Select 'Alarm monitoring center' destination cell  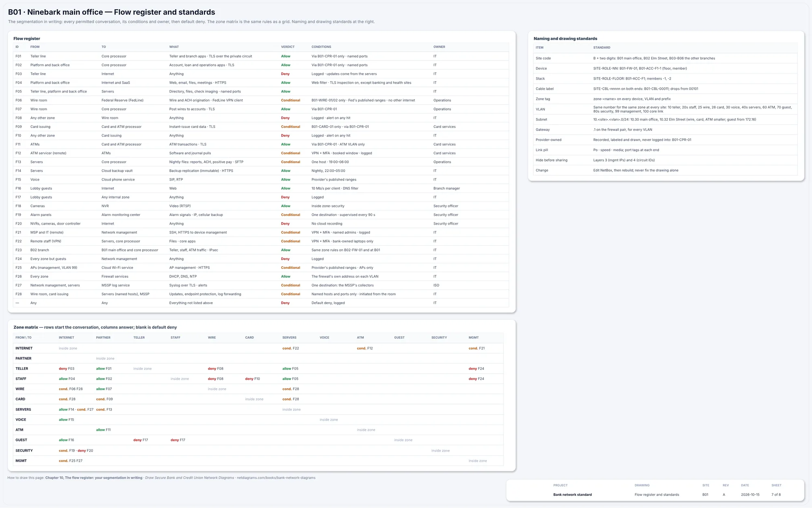(x=121, y=215)
